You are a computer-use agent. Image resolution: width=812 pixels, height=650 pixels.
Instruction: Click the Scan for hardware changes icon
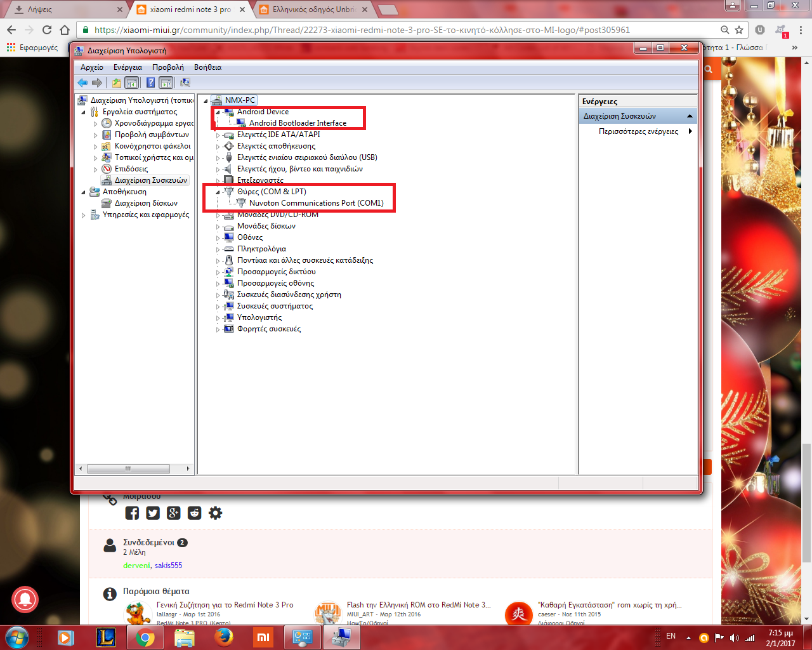pos(185,83)
